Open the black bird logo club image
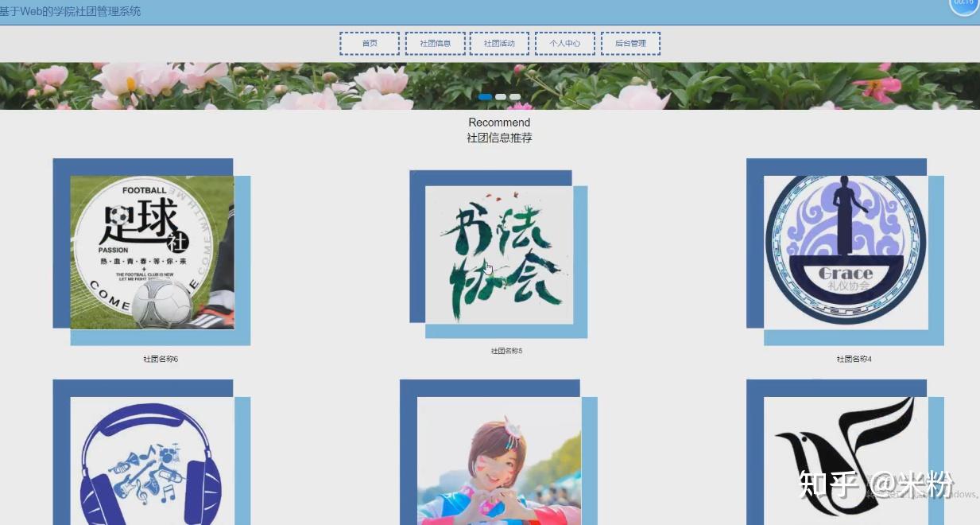The height and width of the screenshot is (525, 980). click(846, 461)
